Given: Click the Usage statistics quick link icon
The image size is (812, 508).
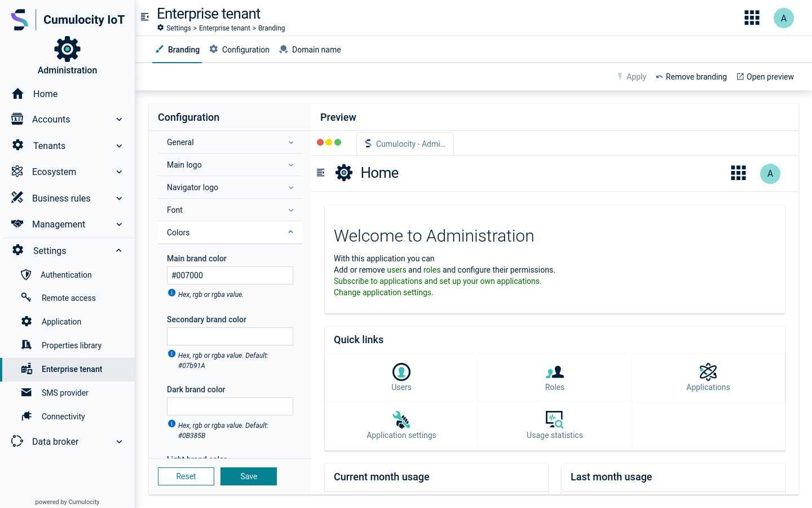Looking at the screenshot, I should [x=555, y=420].
